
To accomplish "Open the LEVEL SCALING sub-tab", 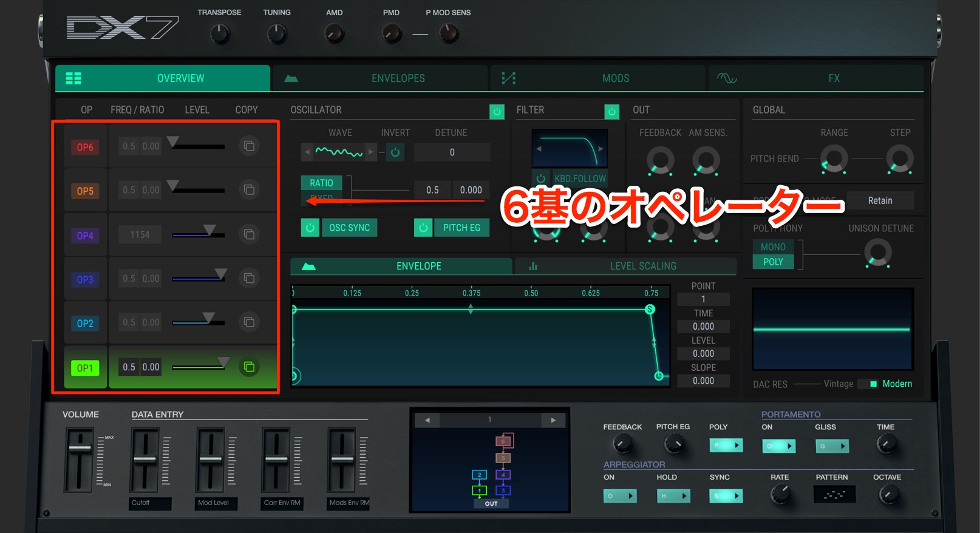I will click(625, 266).
